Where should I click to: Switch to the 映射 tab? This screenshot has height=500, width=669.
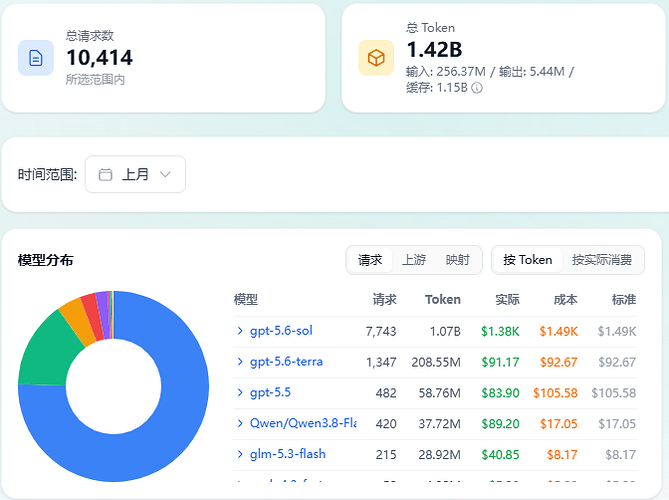tap(457, 260)
